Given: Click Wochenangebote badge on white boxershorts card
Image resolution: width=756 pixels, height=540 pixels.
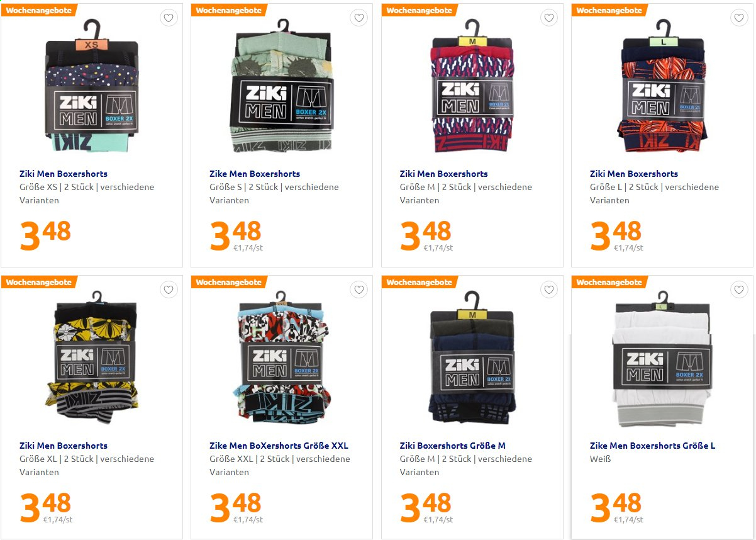Looking at the screenshot, I should coord(609,282).
